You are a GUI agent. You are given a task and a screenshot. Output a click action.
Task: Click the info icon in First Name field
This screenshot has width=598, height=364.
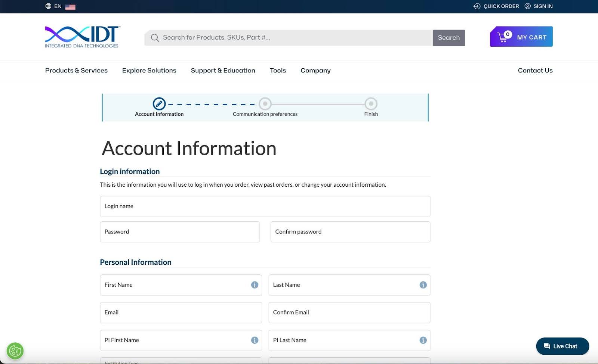[255, 285]
